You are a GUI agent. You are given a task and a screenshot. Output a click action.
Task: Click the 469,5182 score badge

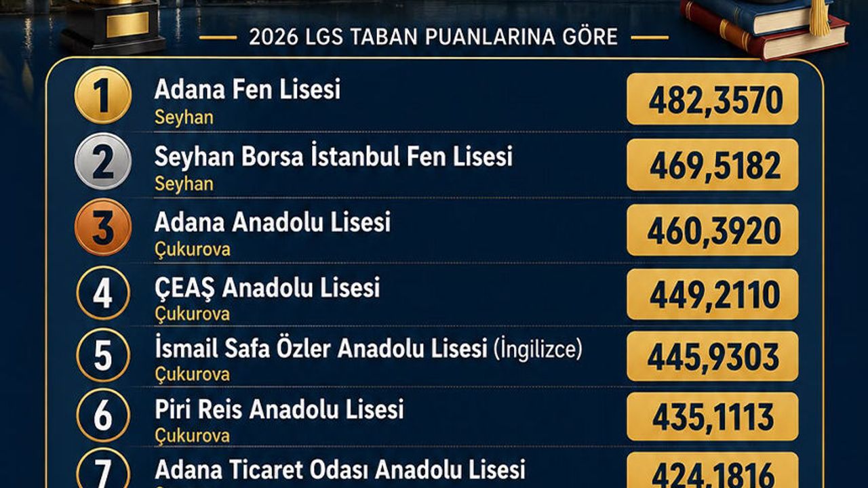[713, 165]
